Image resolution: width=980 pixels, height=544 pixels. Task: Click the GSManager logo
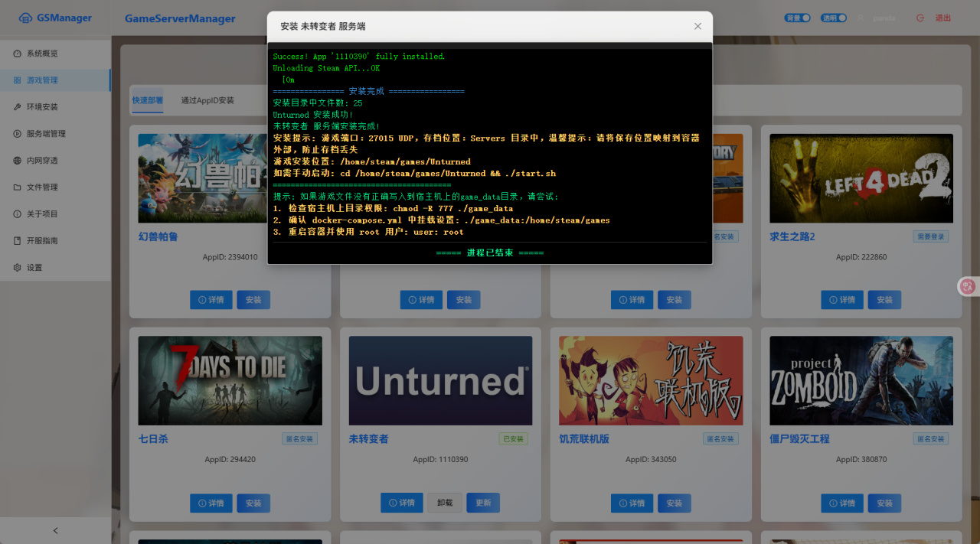(55, 18)
